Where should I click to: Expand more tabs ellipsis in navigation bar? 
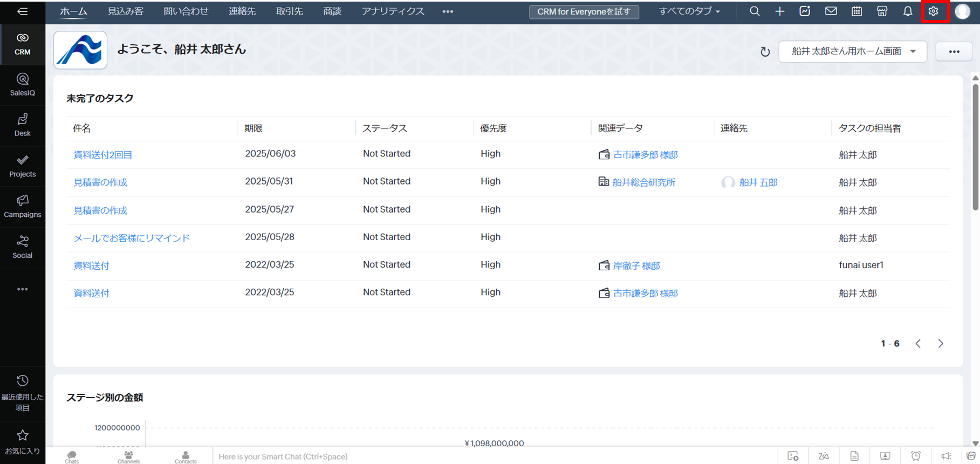click(448, 11)
